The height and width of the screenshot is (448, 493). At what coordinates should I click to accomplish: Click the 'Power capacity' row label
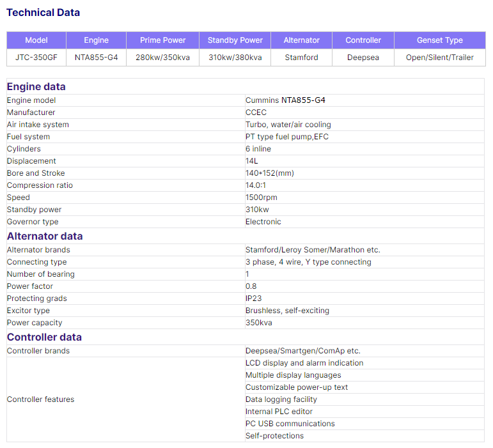click(x=35, y=323)
